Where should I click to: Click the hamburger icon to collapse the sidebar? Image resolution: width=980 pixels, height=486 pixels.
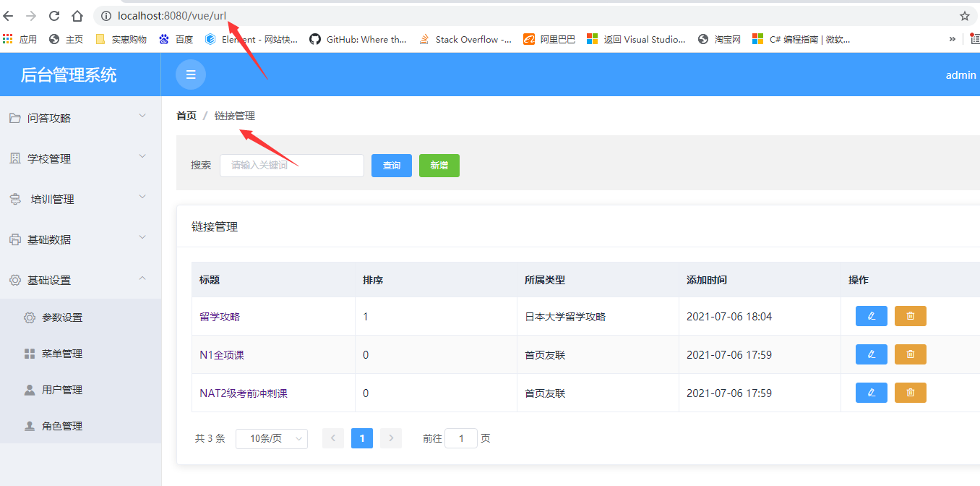[190, 74]
